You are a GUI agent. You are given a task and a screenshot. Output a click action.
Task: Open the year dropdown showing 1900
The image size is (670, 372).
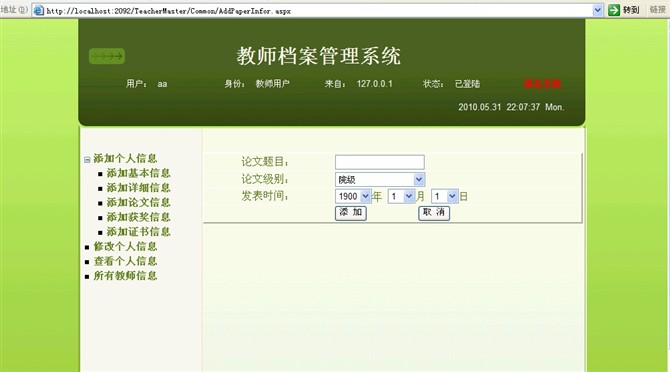[353, 196]
